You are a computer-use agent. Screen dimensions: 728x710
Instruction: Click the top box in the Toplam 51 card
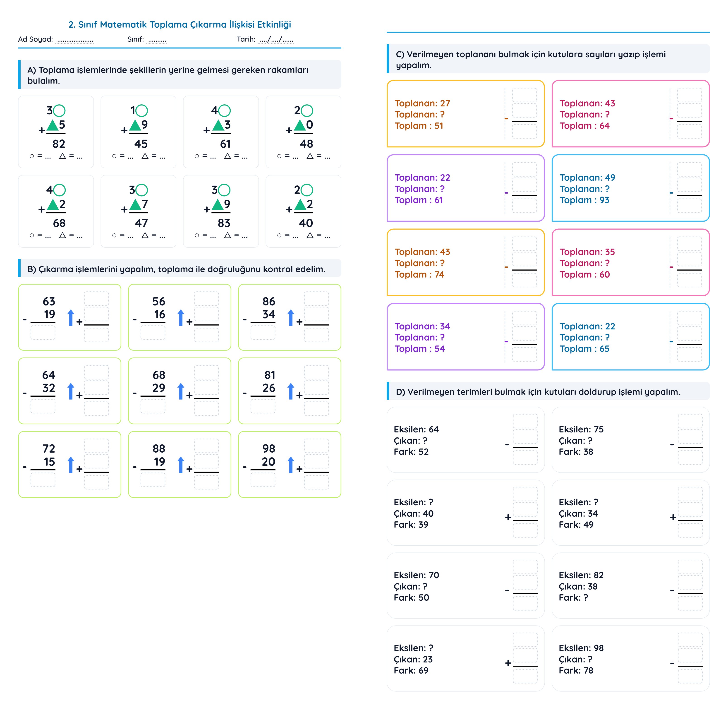(x=524, y=95)
